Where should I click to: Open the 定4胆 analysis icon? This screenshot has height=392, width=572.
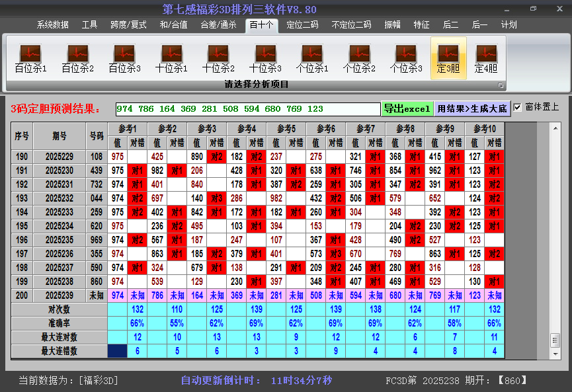pos(486,58)
